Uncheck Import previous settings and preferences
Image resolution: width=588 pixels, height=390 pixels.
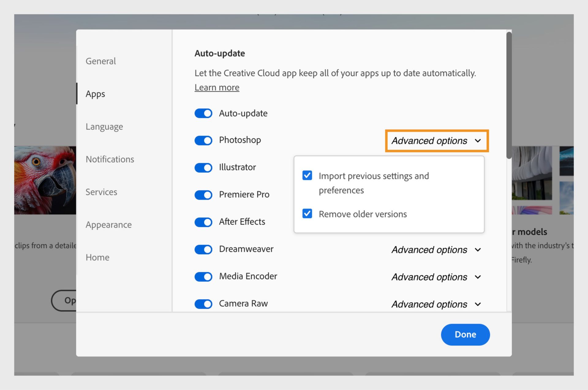click(307, 175)
